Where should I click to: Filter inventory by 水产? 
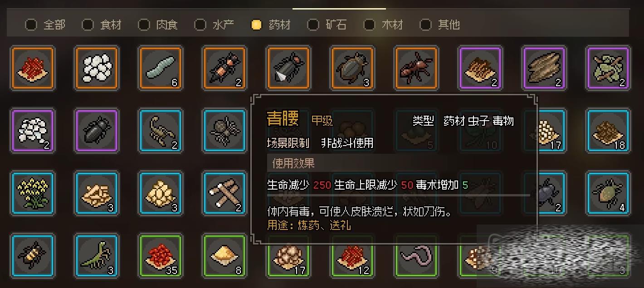pyautogui.click(x=214, y=24)
